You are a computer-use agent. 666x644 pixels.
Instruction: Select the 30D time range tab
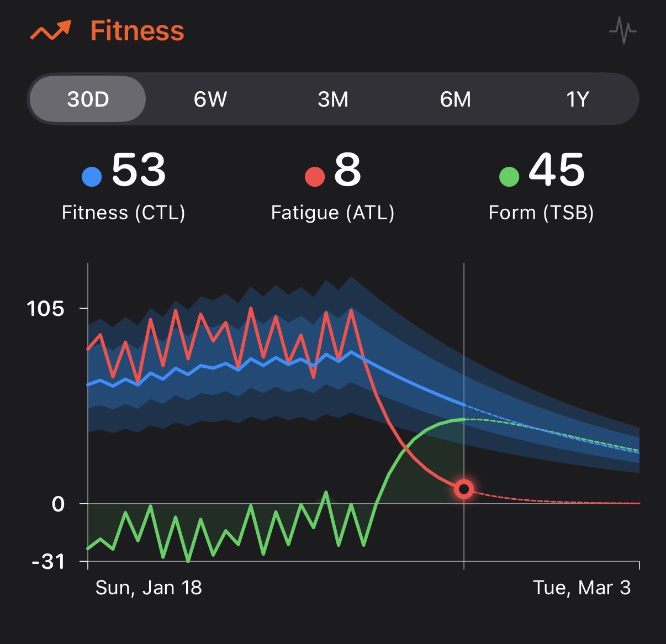[88, 99]
